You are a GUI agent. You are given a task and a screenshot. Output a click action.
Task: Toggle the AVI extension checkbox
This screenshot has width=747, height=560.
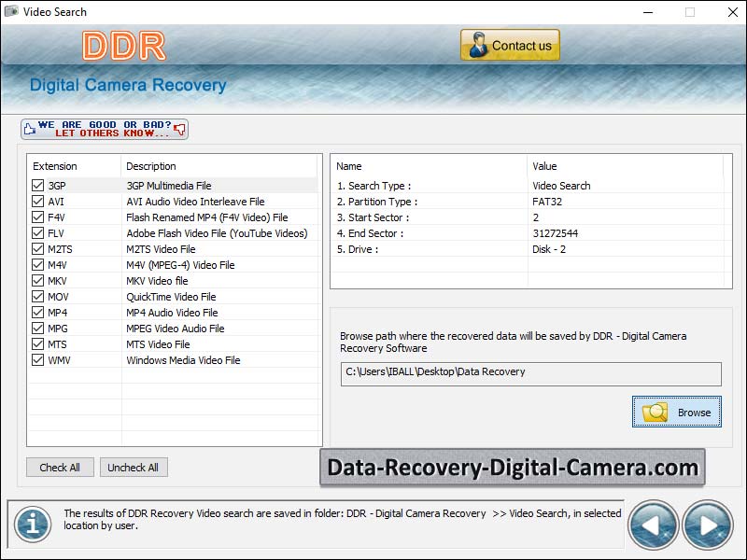click(x=37, y=202)
